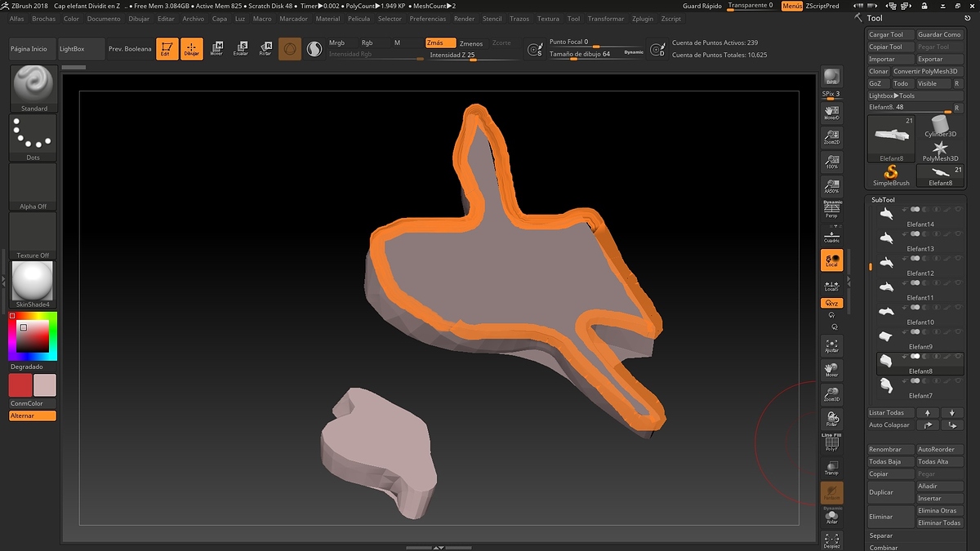
Task: Click the Alternar color button
Action: tap(33, 415)
